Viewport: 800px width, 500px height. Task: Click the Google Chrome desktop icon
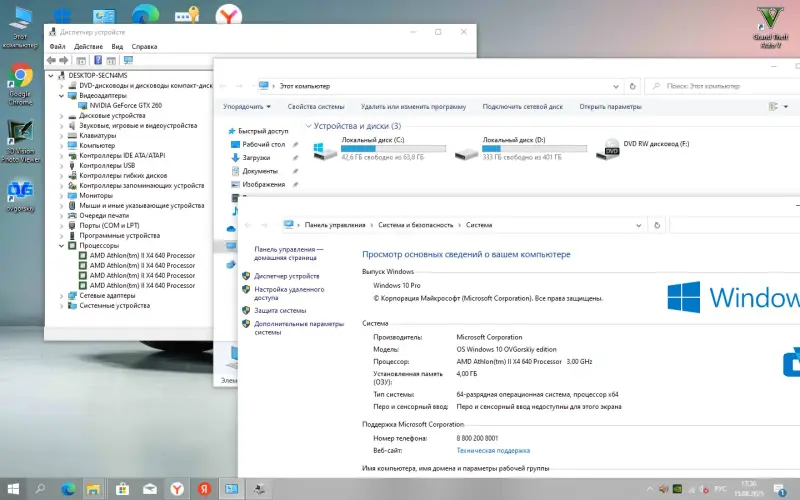coord(20,84)
